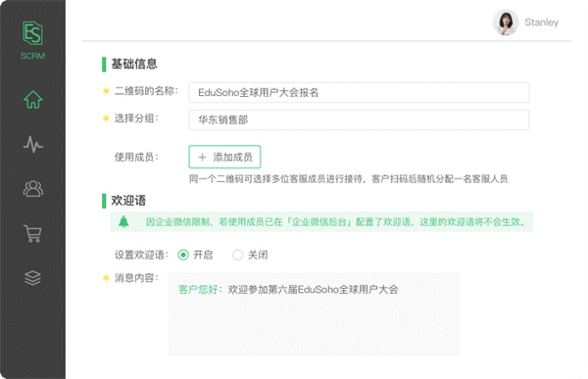This screenshot has height=379, width=588.
Task: Click the SCRM label under the logo
Action: [32, 56]
